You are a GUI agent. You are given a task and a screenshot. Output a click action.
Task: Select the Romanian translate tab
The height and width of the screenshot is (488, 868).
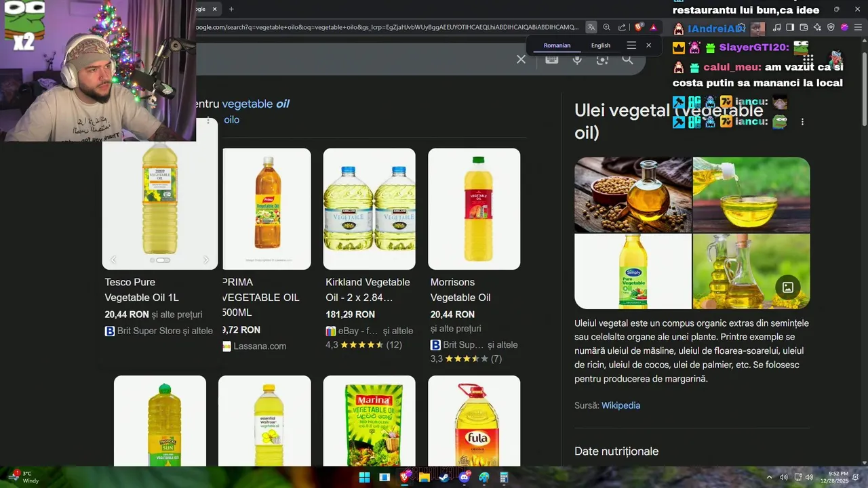point(557,45)
